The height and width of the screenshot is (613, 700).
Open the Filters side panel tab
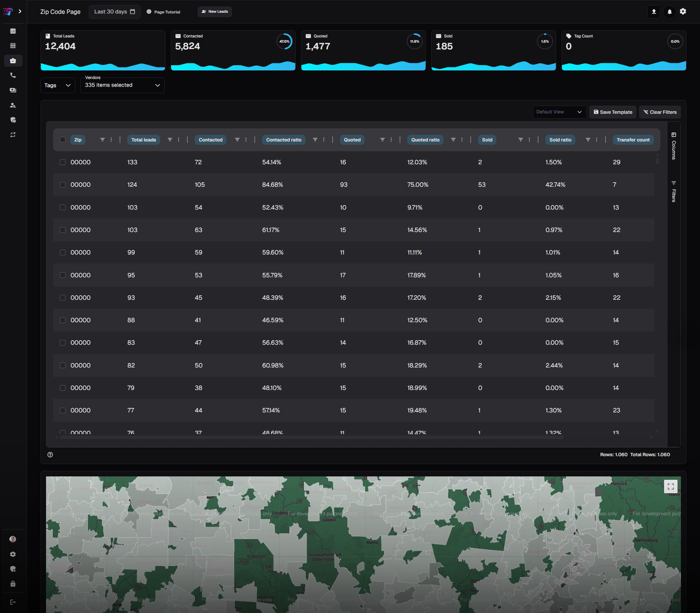673,191
